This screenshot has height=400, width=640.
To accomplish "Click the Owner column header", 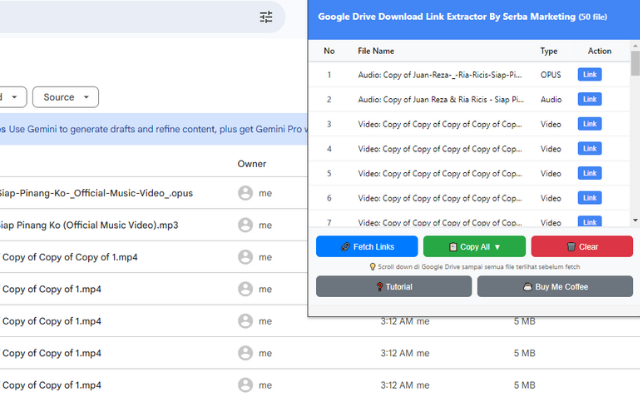I will pyautogui.click(x=252, y=164).
